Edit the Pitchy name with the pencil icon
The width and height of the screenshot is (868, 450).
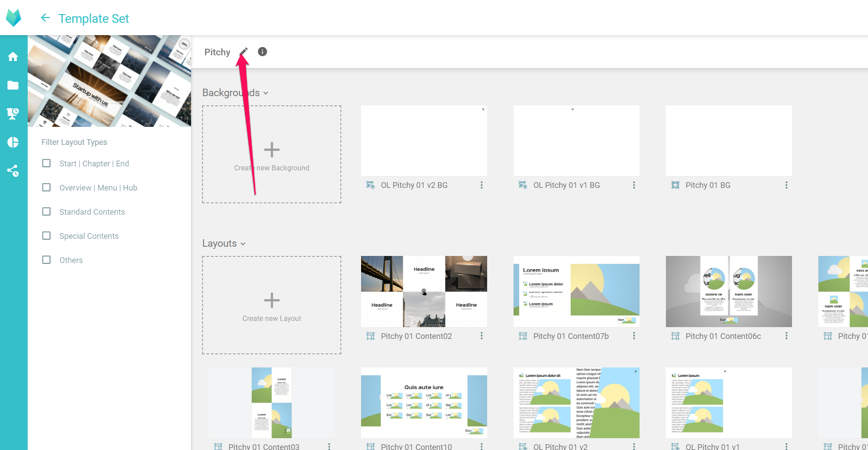244,52
